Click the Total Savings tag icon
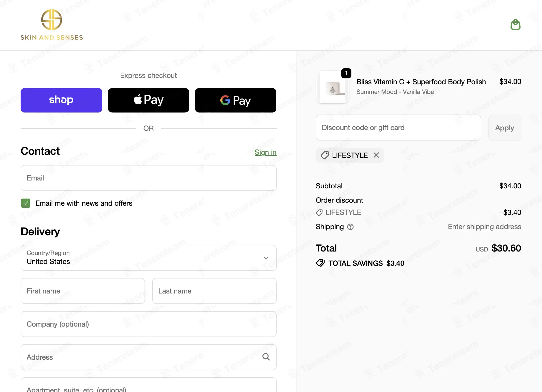Screen dimensions: 542x392 tap(320, 263)
